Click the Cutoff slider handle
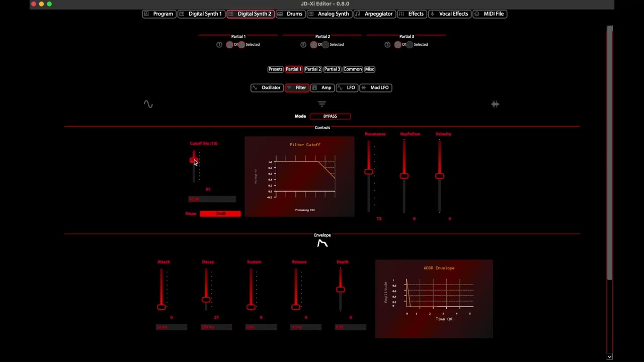The image size is (644, 362). [x=194, y=161]
